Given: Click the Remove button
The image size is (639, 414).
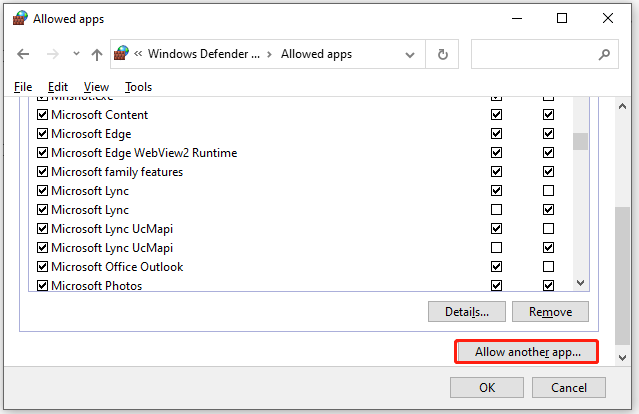Looking at the screenshot, I should (550, 312).
